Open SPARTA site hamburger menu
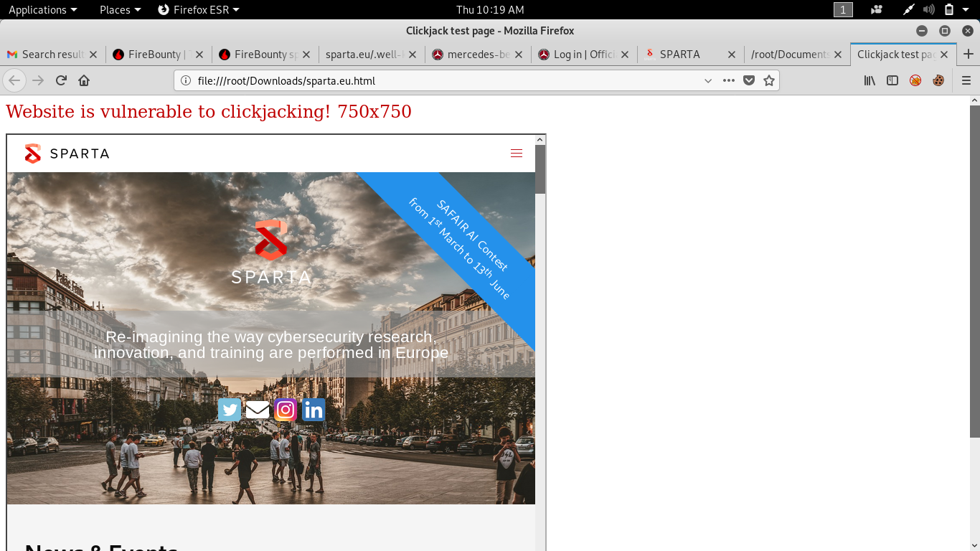 [x=516, y=153]
